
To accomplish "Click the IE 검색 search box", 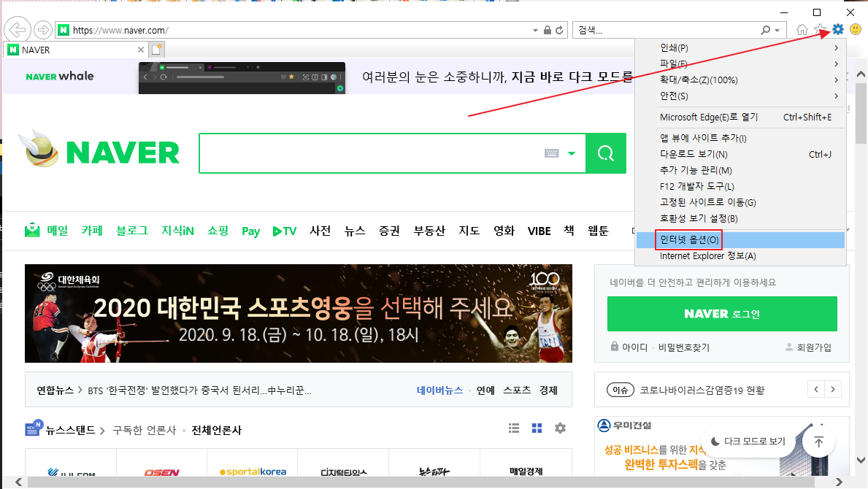I will point(667,31).
